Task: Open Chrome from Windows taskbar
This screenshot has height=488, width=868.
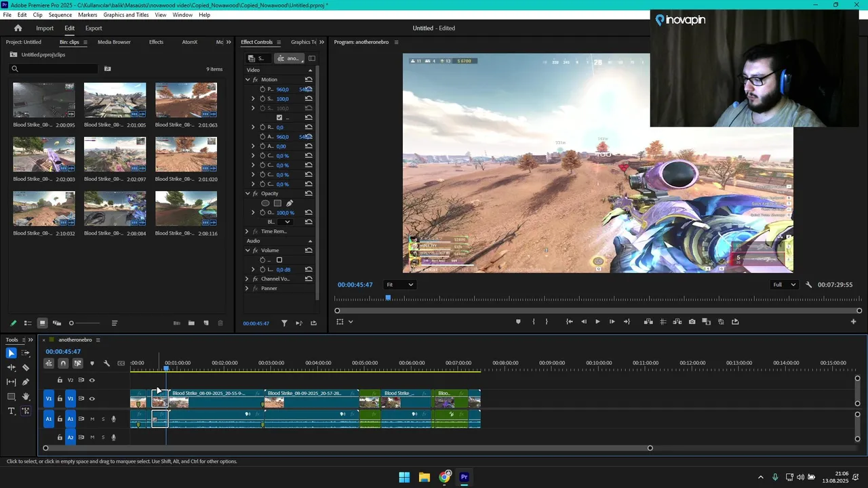Action: coord(444,477)
